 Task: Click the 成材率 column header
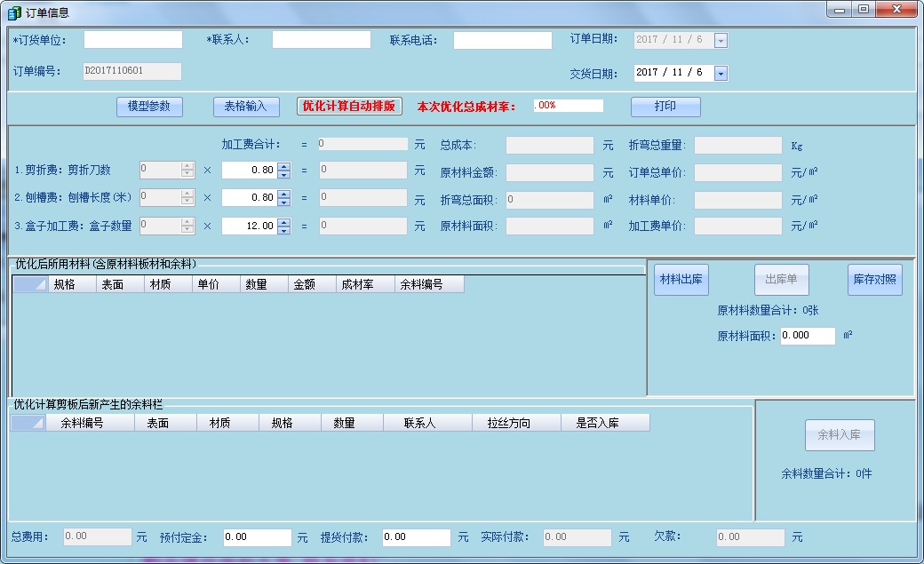click(x=365, y=284)
